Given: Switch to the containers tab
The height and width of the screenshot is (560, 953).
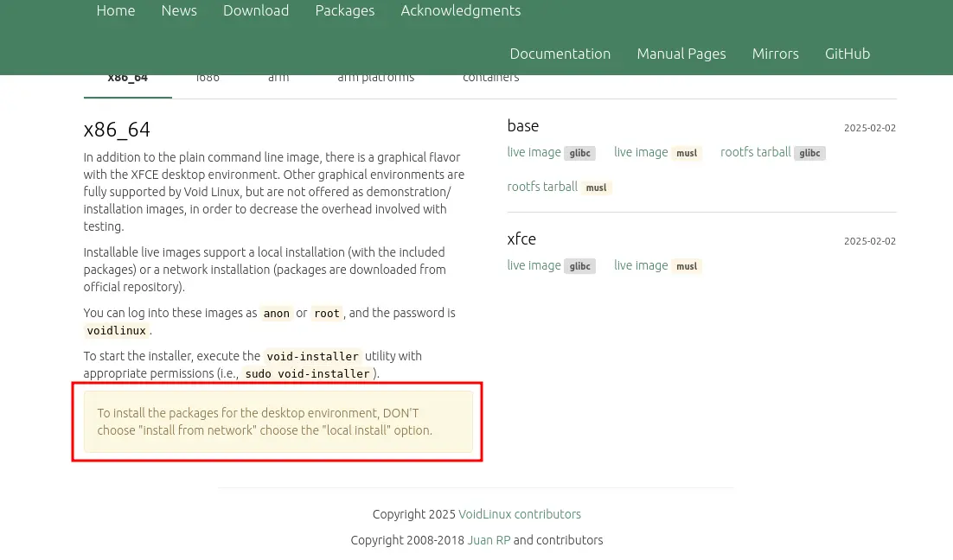Looking at the screenshot, I should click(x=490, y=80).
